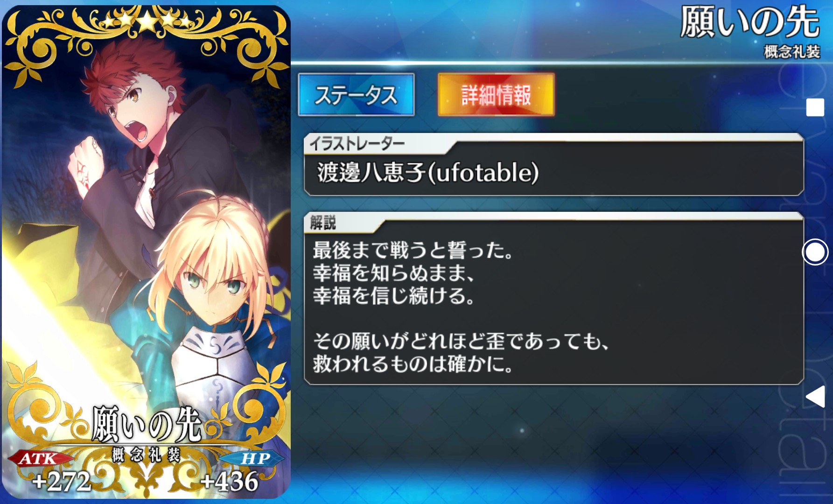This screenshot has width=833, height=504.
Task: Open the 詳細情報 tab
Action: [496, 95]
